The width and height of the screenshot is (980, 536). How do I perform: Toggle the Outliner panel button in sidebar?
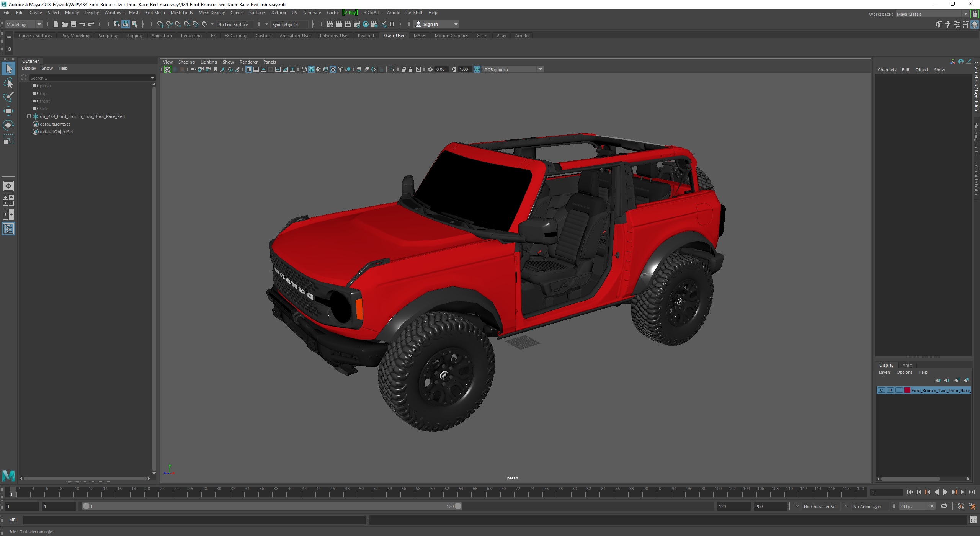[8, 229]
